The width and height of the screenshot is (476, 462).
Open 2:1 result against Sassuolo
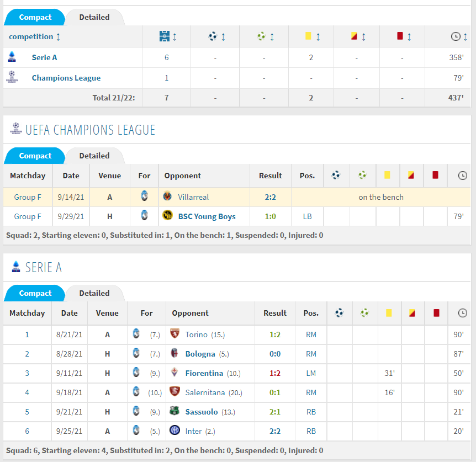tap(275, 412)
